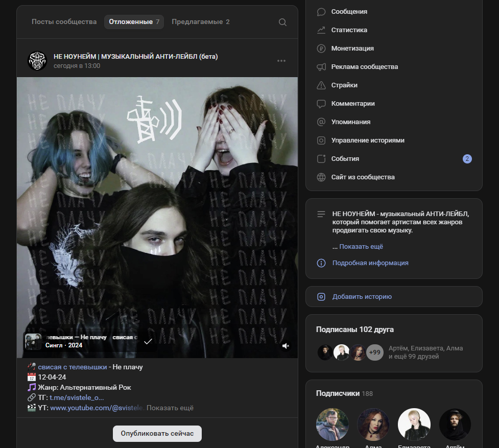Click the Реклама сообщества megaphone icon
This screenshot has height=448, width=499.
321,67
